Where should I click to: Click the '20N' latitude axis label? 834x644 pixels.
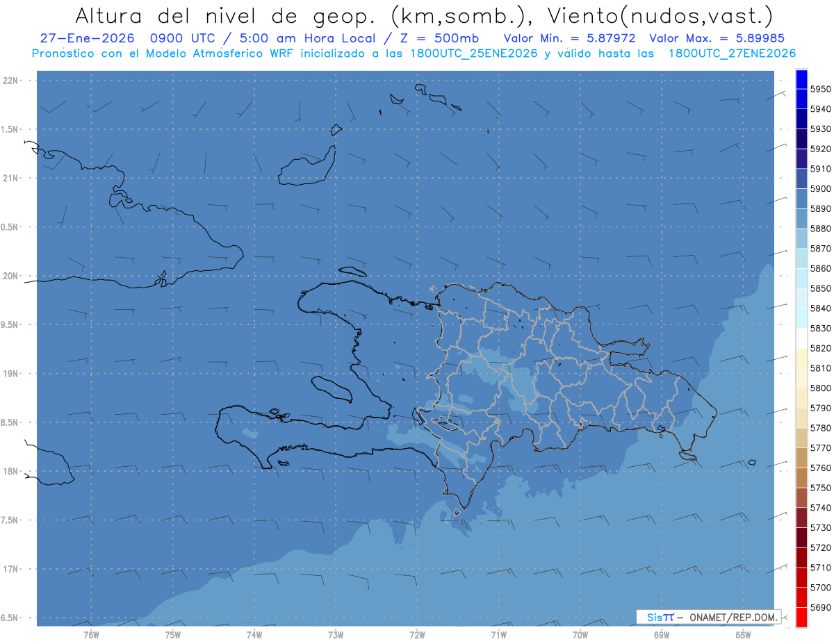12,276
